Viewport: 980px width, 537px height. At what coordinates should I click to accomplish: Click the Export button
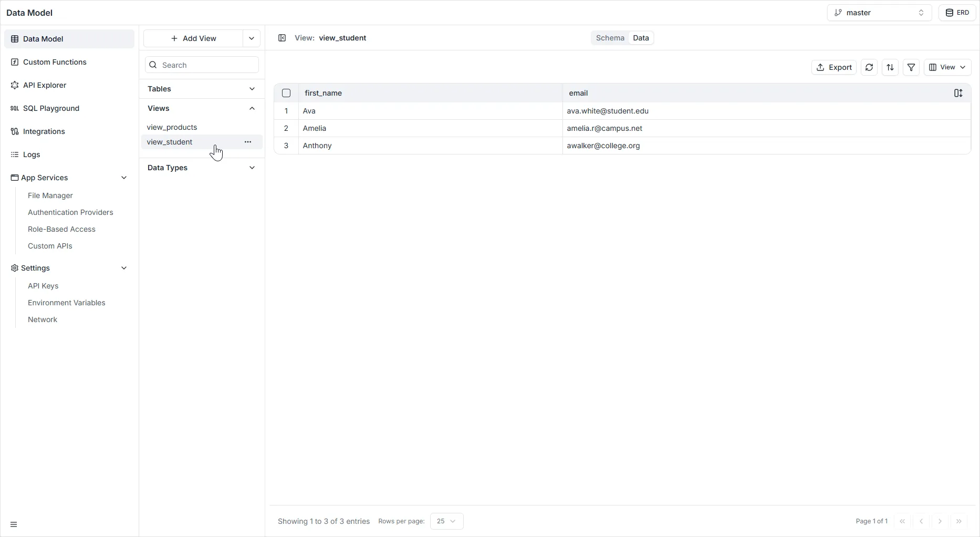coord(834,67)
